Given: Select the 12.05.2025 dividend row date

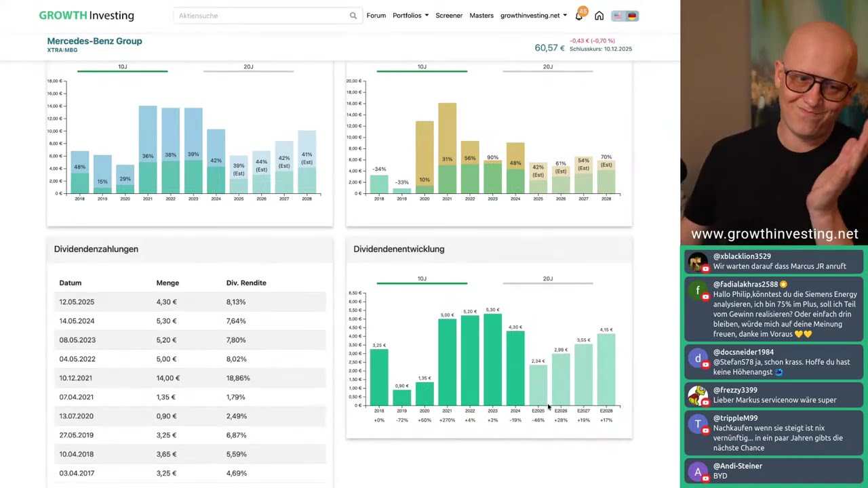Looking at the screenshot, I should tap(77, 302).
